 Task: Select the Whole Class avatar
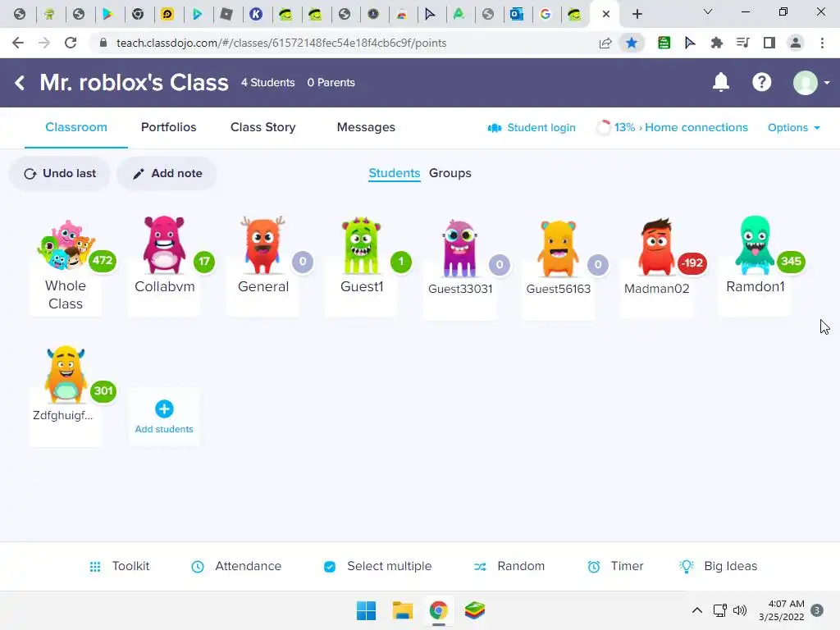coord(64,245)
